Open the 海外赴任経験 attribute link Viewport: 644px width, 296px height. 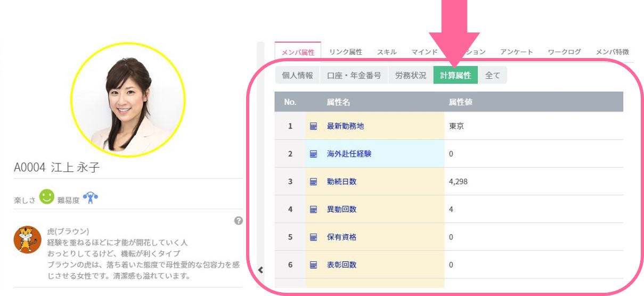click(349, 154)
